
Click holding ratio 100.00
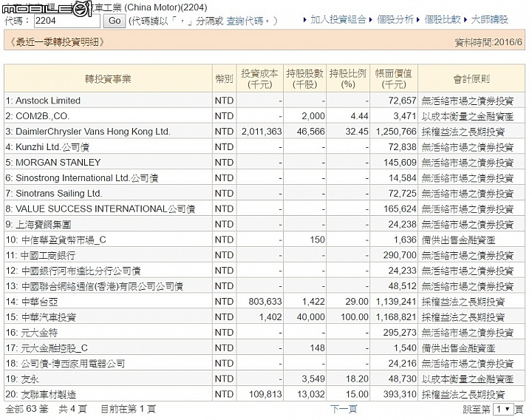pos(355,316)
